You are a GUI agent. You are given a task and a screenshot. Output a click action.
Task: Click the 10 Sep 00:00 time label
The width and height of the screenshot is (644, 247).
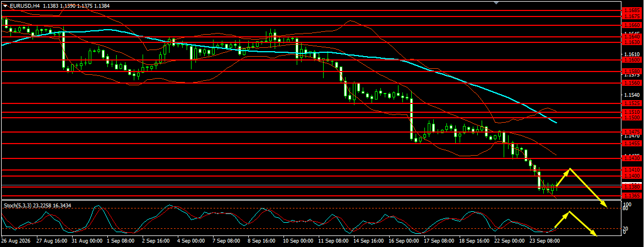298,241
